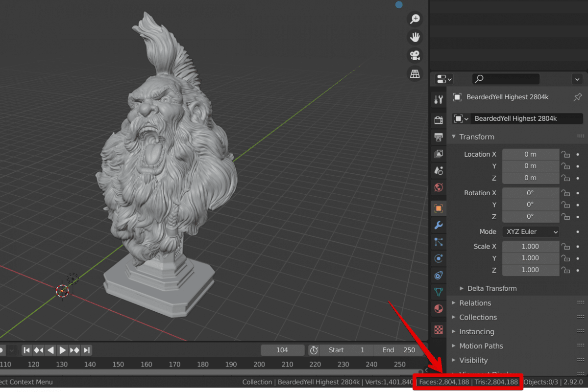Open the Properties editor type dropdown
This screenshot has width=588, height=392.
[444, 79]
